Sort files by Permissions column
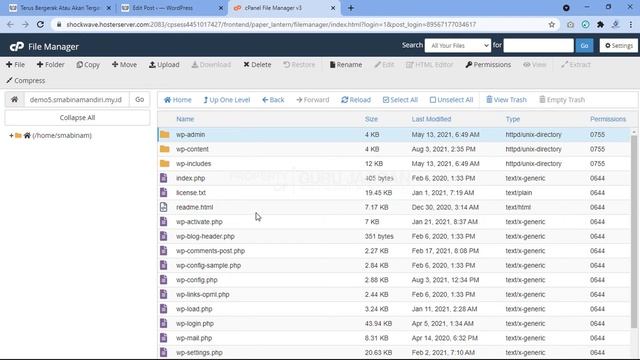The height and width of the screenshot is (360, 640). (x=608, y=119)
